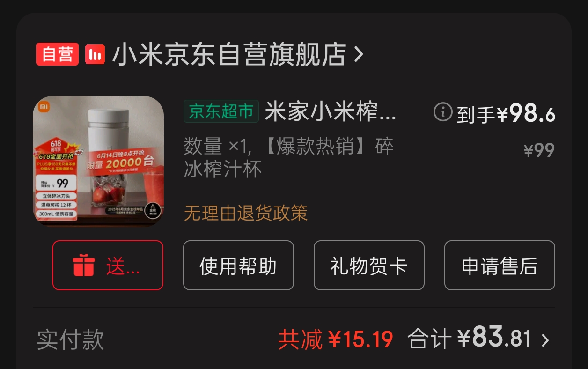Open 小米京东自营旗舰店 store page
The width and height of the screenshot is (588, 369).
[x=229, y=54]
